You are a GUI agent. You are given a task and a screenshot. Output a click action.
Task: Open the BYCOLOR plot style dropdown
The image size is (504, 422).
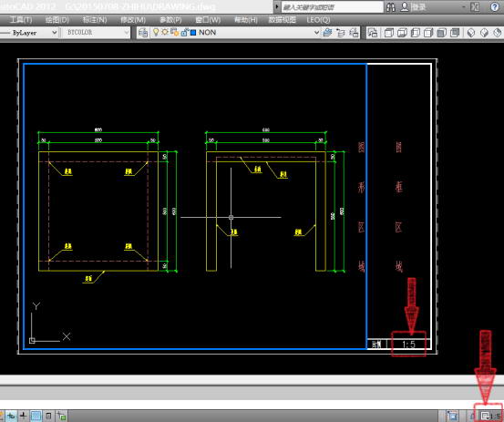(x=96, y=33)
